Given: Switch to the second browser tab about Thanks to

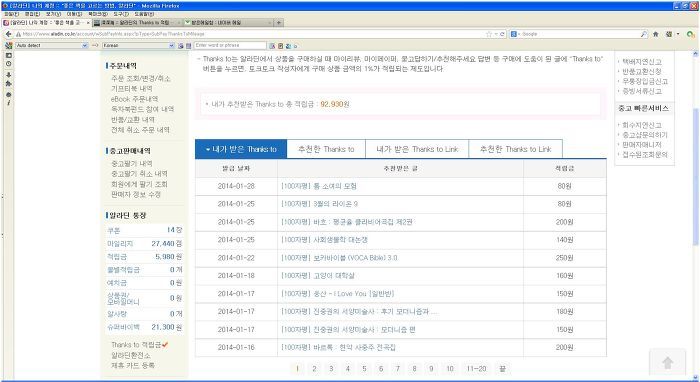Looking at the screenshot, I should [138, 22].
